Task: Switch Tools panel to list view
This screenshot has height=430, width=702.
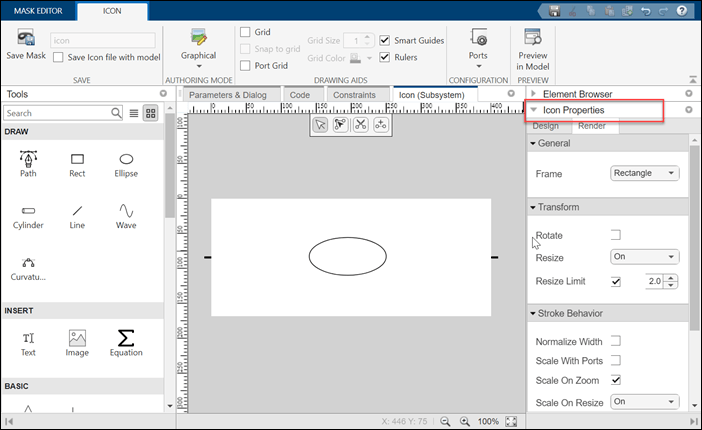Action: [x=133, y=113]
